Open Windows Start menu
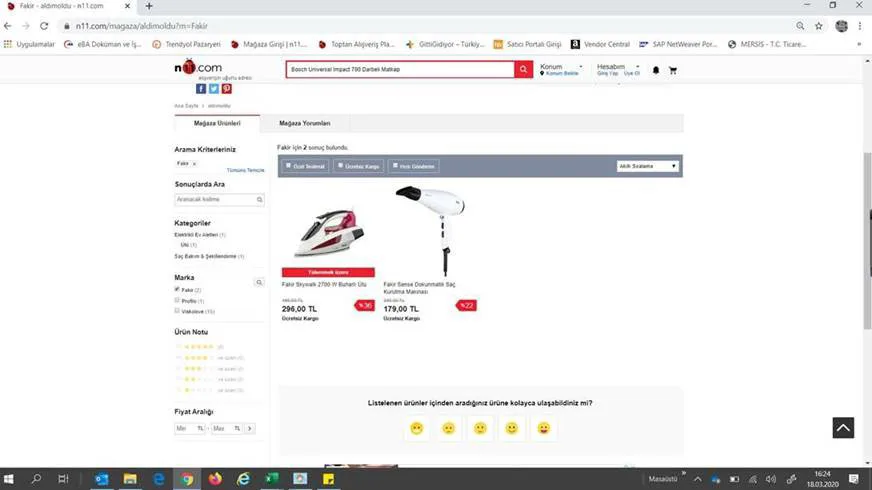This screenshot has width=872, height=490. 8,479
